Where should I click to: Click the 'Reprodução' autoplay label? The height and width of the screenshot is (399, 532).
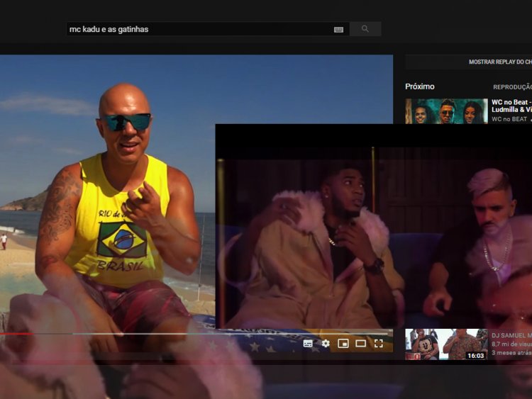tap(511, 87)
